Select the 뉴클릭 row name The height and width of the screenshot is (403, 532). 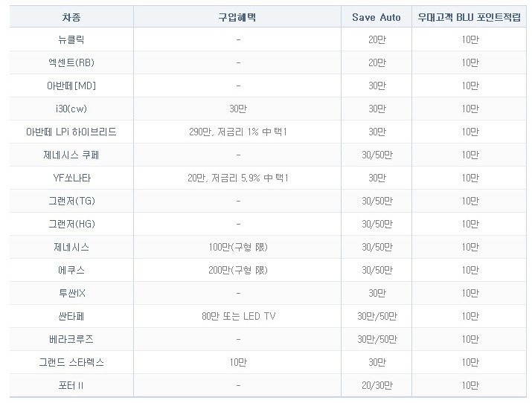(x=71, y=39)
